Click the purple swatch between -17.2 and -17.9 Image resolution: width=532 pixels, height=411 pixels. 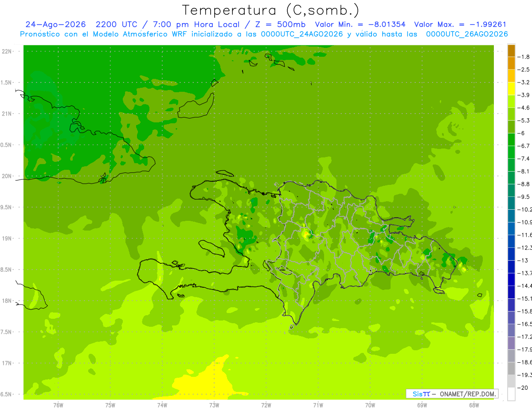point(511,343)
